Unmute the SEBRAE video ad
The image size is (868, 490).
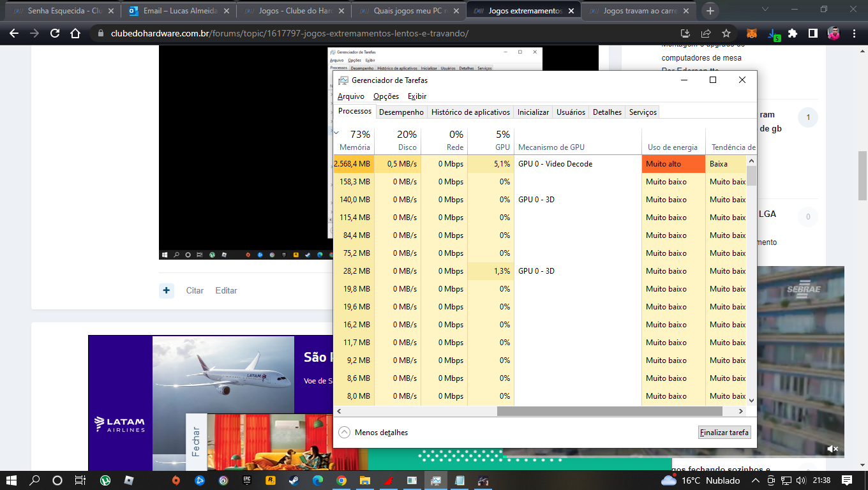(x=832, y=449)
